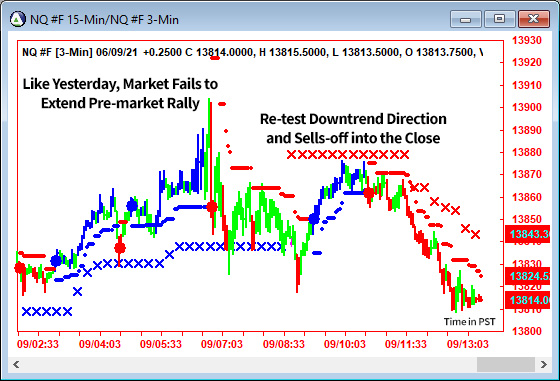
Task: Click the 13850 price axis label
Action: tap(527, 219)
